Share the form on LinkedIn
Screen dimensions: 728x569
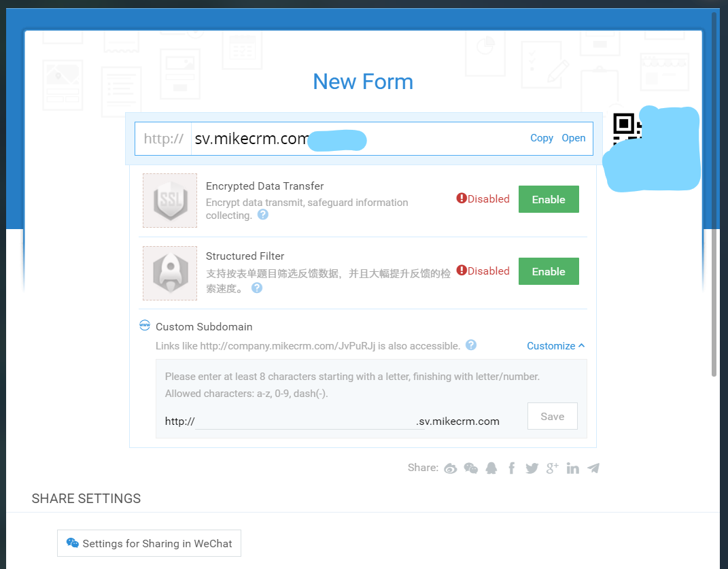click(x=572, y=468)
